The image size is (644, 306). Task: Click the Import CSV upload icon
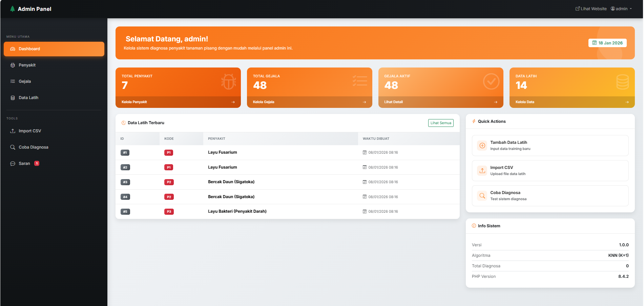point(13,131)
